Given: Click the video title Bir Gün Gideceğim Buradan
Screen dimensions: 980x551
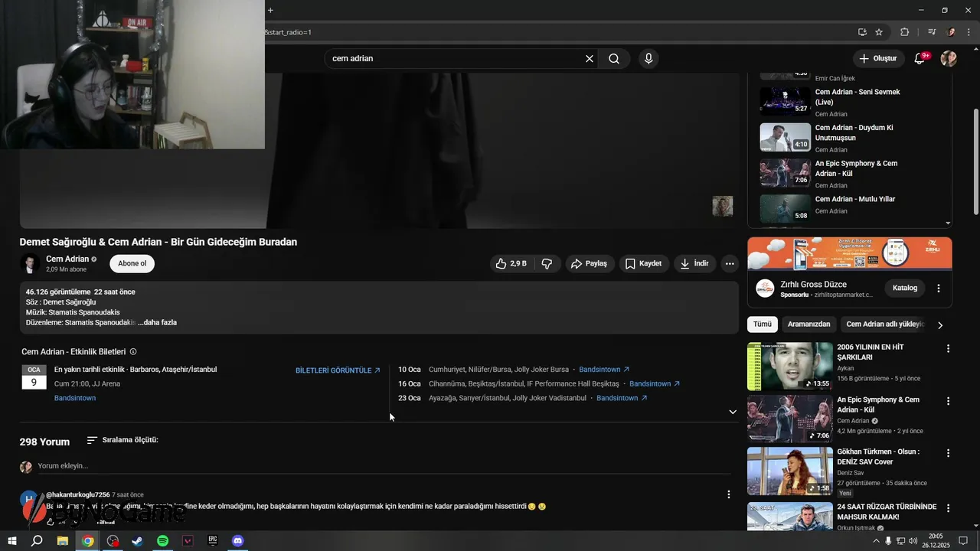Looking at the screenshot, I should point(158,242).
